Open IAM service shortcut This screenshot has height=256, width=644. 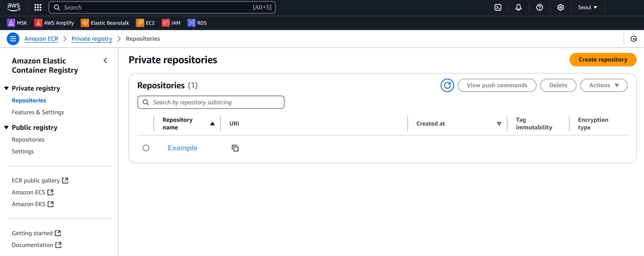pyautogui.click(x=171, y=23)
